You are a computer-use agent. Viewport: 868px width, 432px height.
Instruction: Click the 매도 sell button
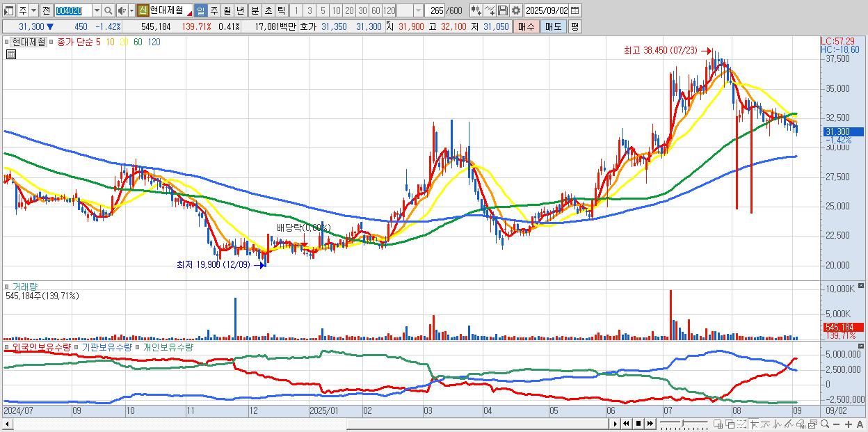coord(554,26)
